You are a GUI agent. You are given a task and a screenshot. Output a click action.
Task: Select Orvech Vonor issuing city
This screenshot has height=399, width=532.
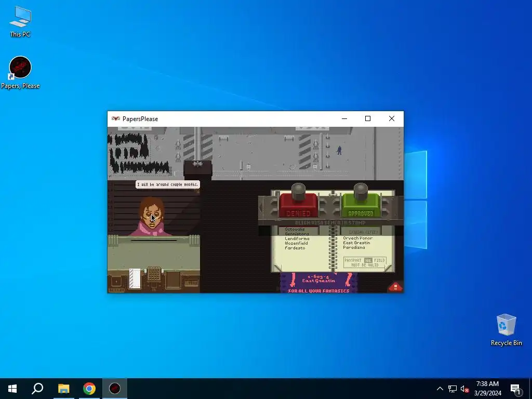point(357,238)
